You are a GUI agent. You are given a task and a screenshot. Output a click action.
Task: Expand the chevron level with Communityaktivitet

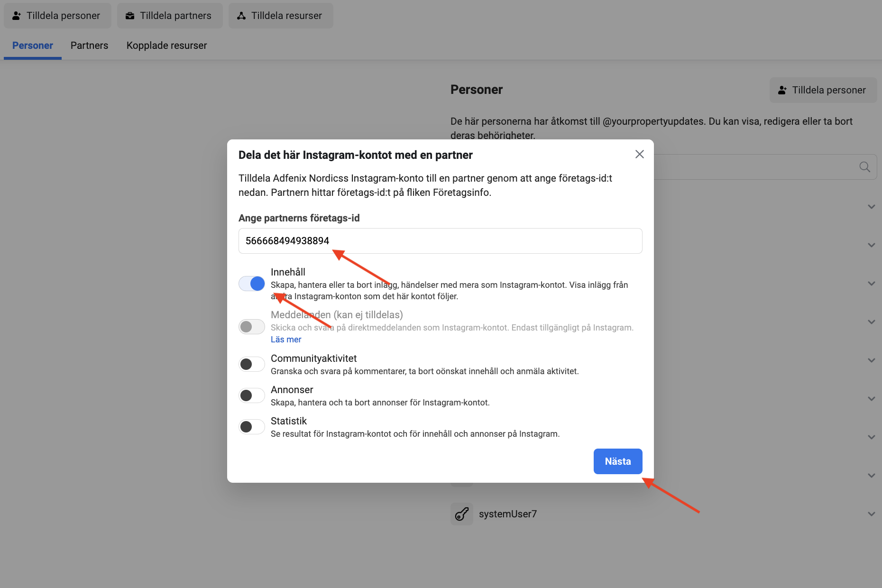(x=871, y=360)
